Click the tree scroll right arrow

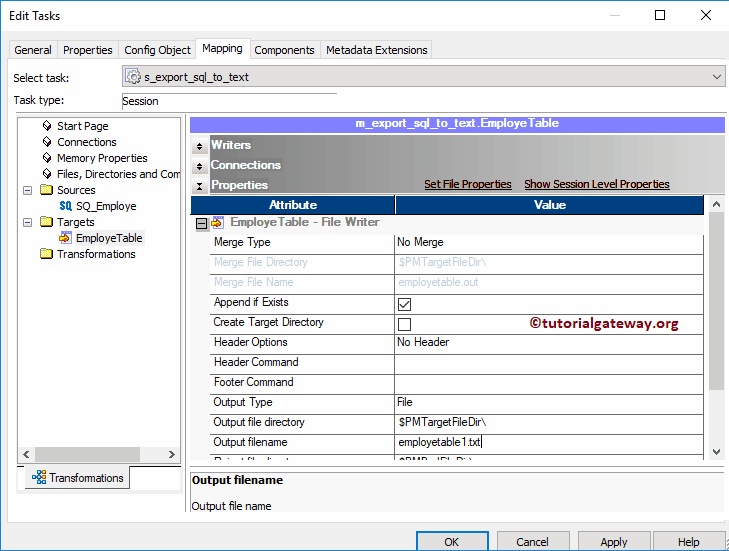(172, 454)
